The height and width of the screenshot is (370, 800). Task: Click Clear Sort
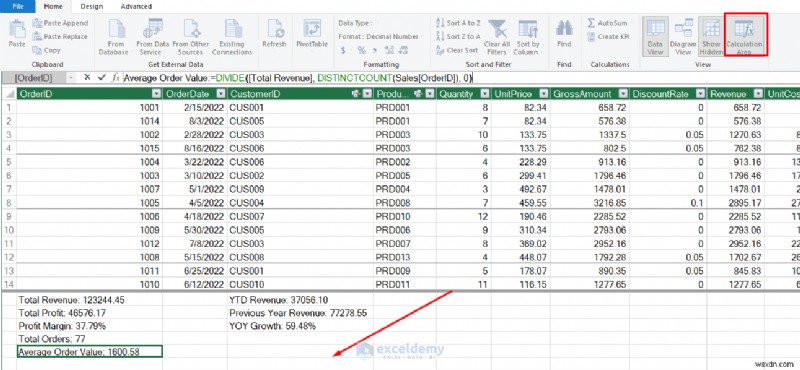coord(457,50)
